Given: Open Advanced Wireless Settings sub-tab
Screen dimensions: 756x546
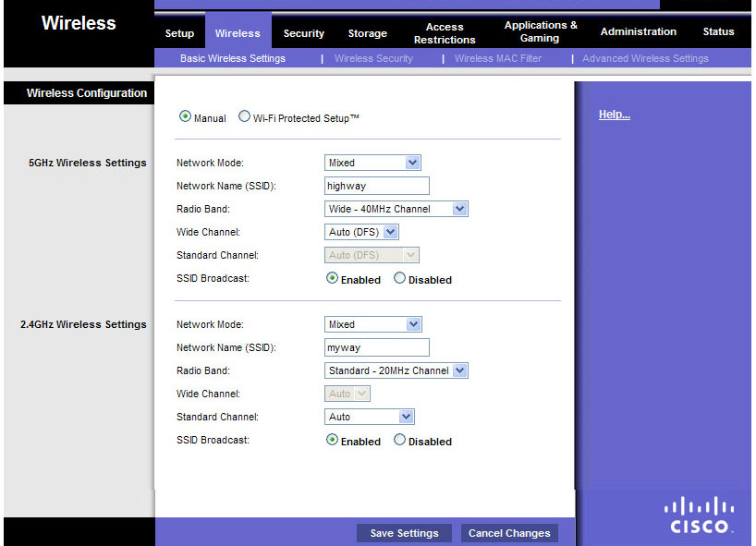Looking at the screenshot, I should (645, 58).
